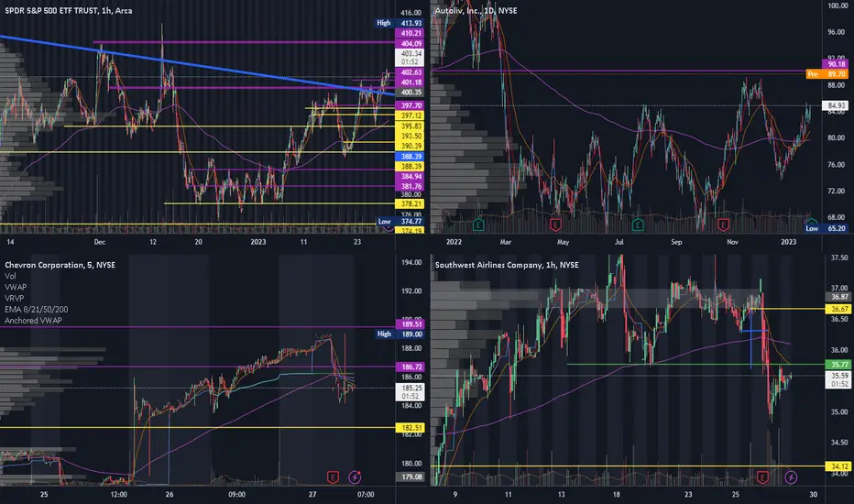Click the Pre 89.70 orange pre-market label
This screenshot has width=854, height=504.
[827, 74]
